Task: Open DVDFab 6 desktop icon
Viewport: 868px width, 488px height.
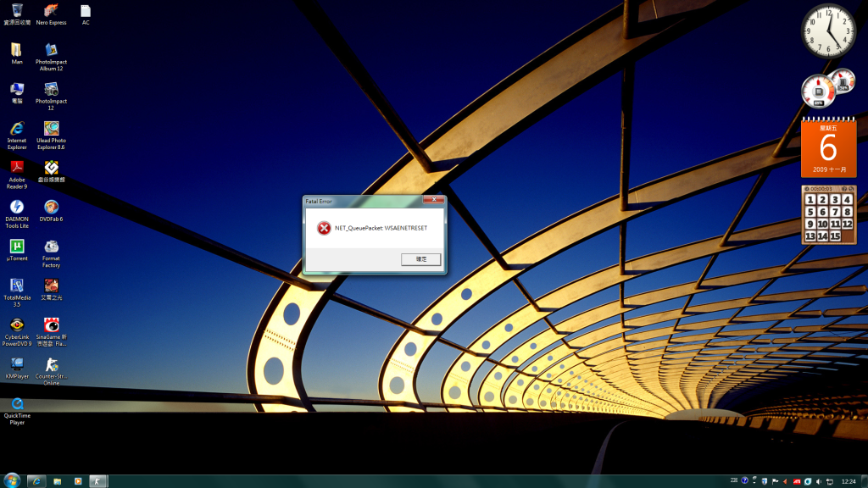Action: pyautogui.click(x=51, y=207)
